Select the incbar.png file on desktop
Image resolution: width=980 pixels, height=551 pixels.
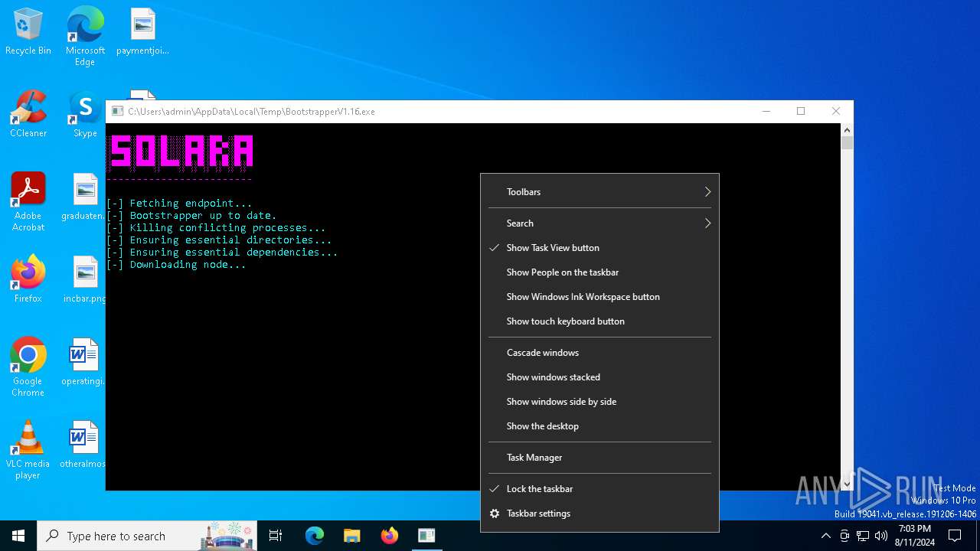84,280
